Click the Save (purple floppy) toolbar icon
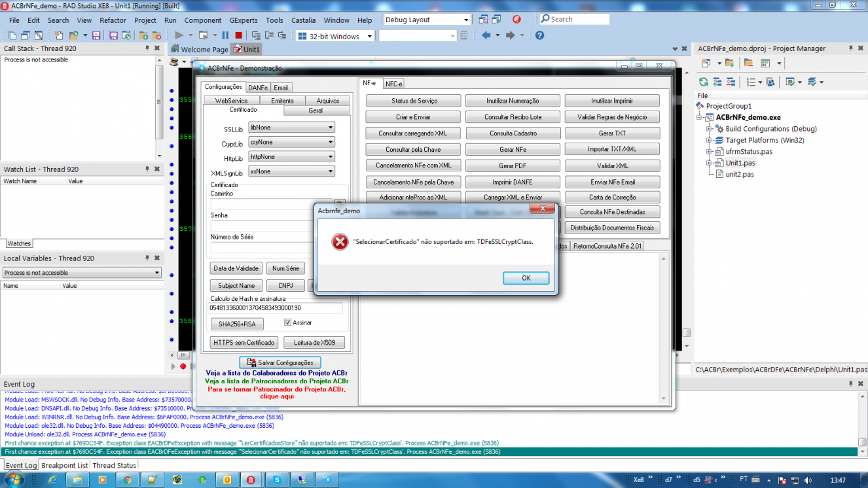 [96, 35]
